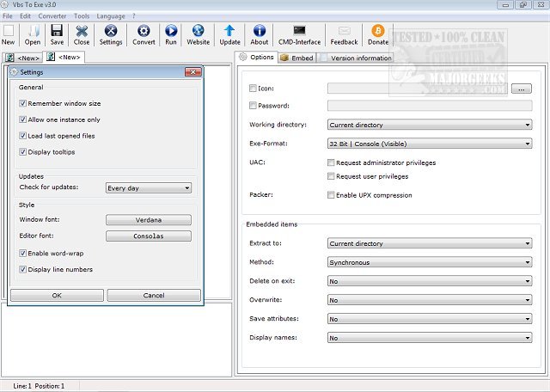Expand the Method dropdown
550x392 pixels.
pos(430,262)
